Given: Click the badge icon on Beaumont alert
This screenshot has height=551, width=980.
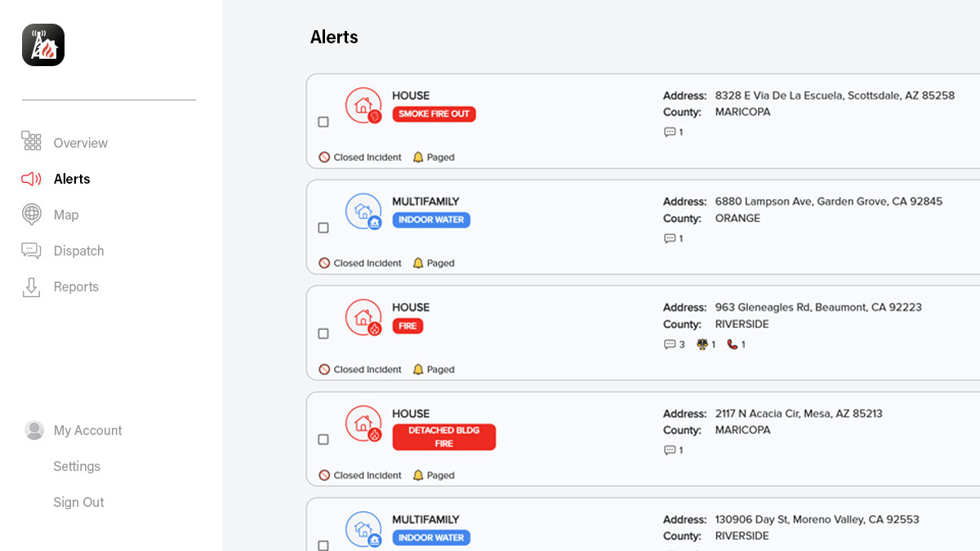Looking at the screenshot, I should pos(702,344).
